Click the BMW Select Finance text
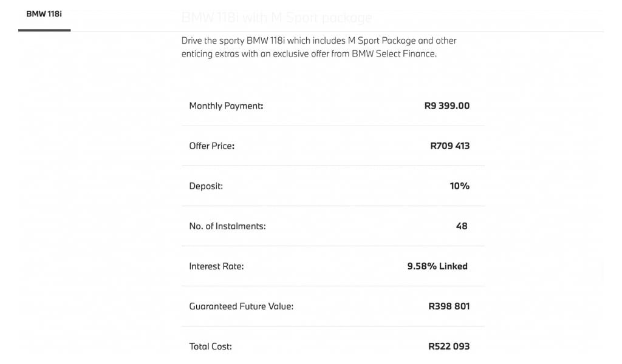Screen dimensions: 622x364 394,54
